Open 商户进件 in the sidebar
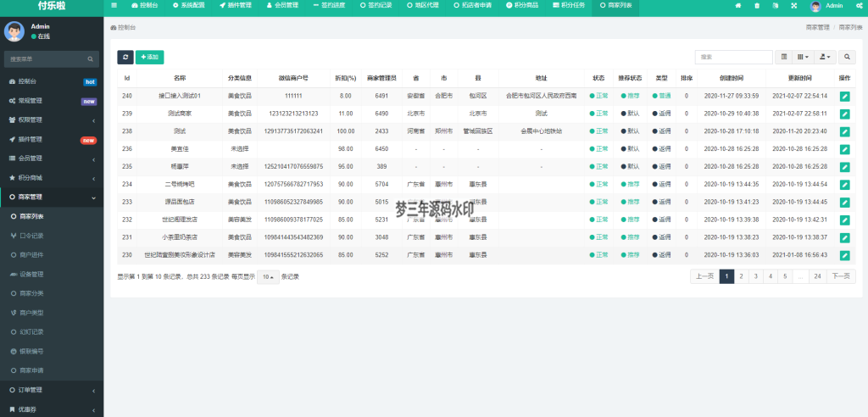 (52, 255)
